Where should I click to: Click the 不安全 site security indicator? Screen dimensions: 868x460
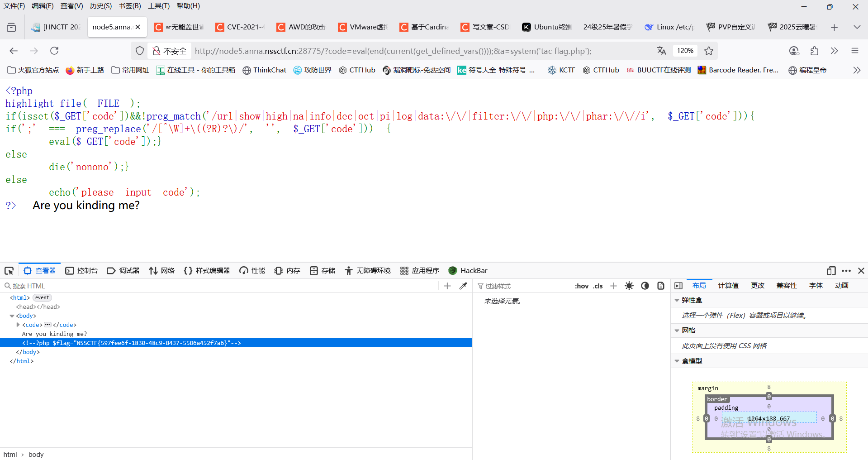pos(170,51)
